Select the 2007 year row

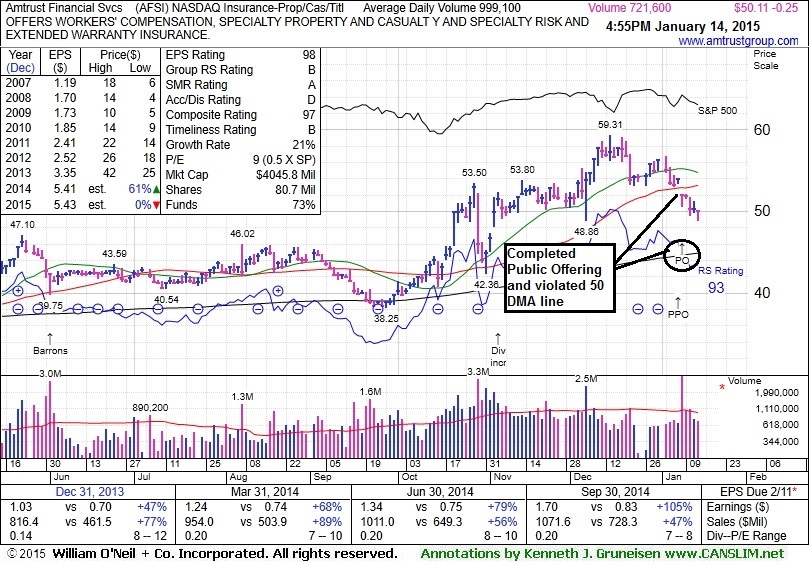tap(81, 83)
